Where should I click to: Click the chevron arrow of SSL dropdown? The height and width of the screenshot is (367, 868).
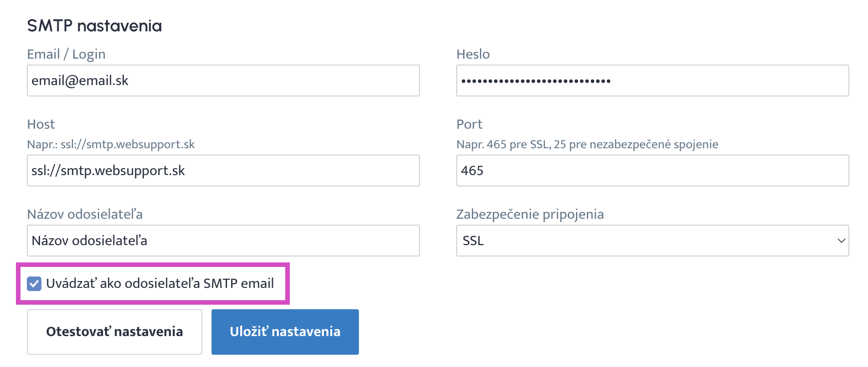coord(841,241)
